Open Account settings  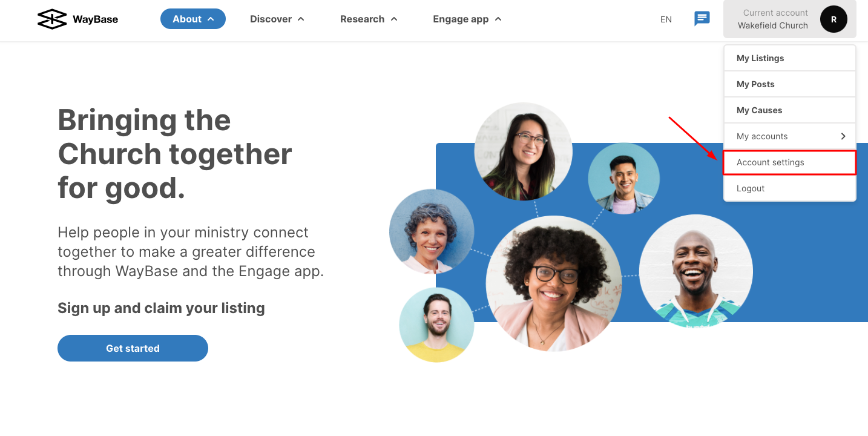pyautogui.click(x=790, y=162)
